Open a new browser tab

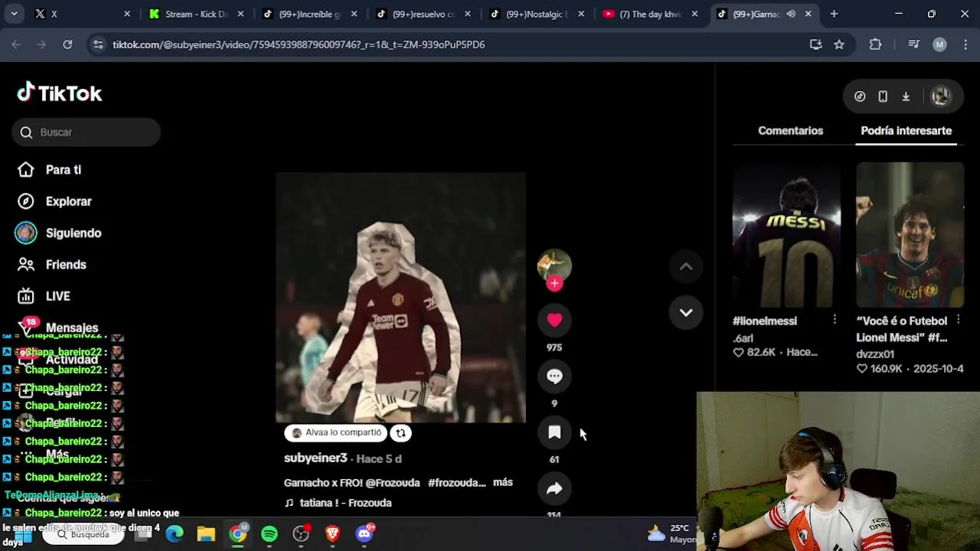coord(834,14)
